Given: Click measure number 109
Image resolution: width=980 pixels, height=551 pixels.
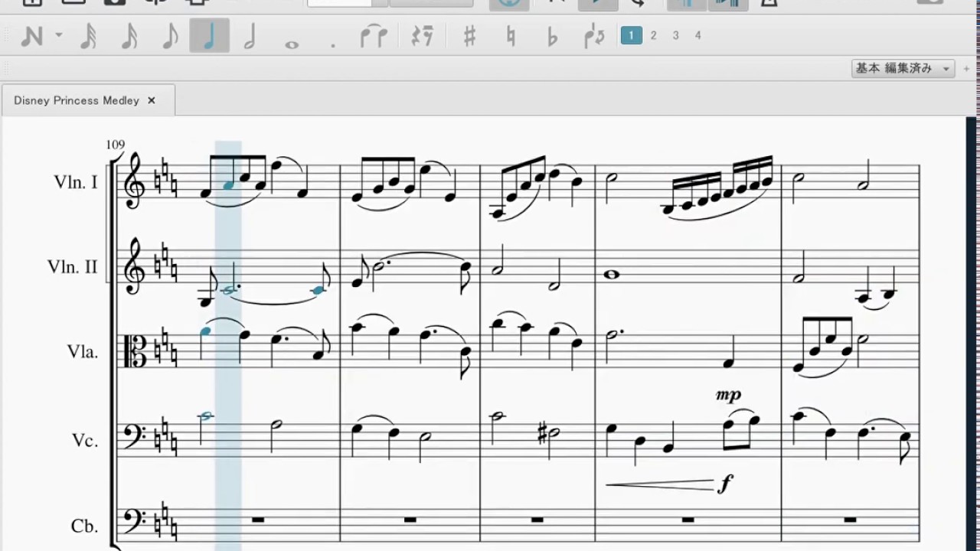Looking at the screenshot, I should point(115,145).
